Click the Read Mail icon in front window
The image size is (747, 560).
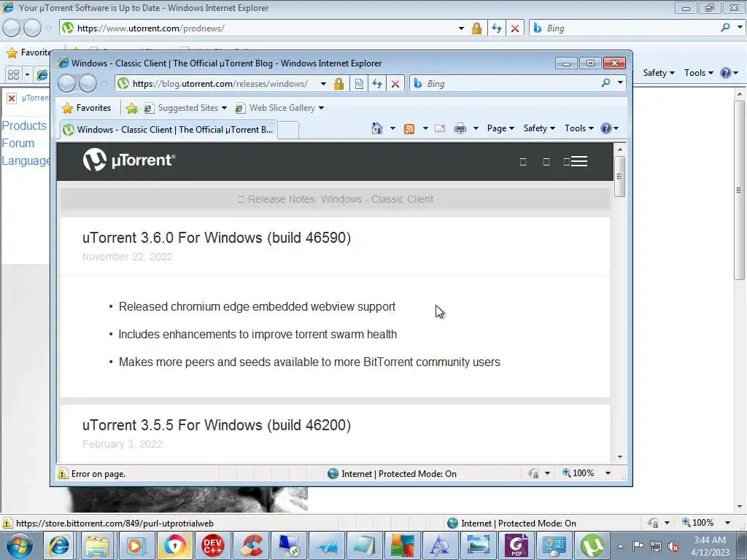[x=440, y=128]
